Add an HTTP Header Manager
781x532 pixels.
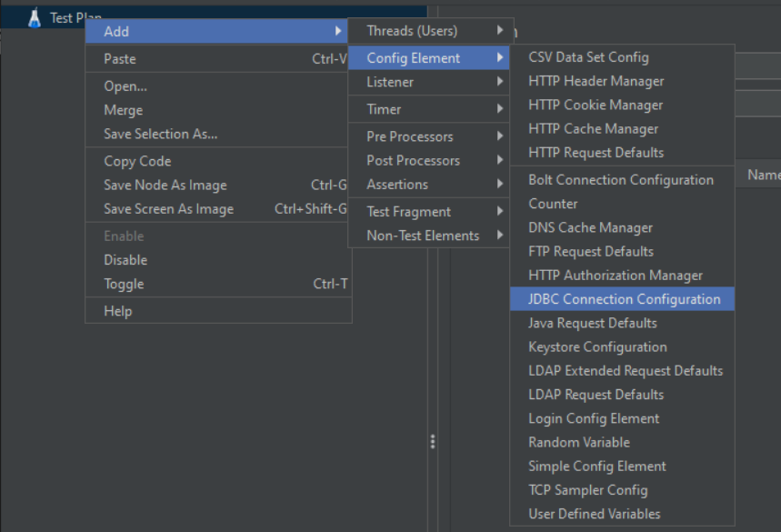[x=622, y=81]
